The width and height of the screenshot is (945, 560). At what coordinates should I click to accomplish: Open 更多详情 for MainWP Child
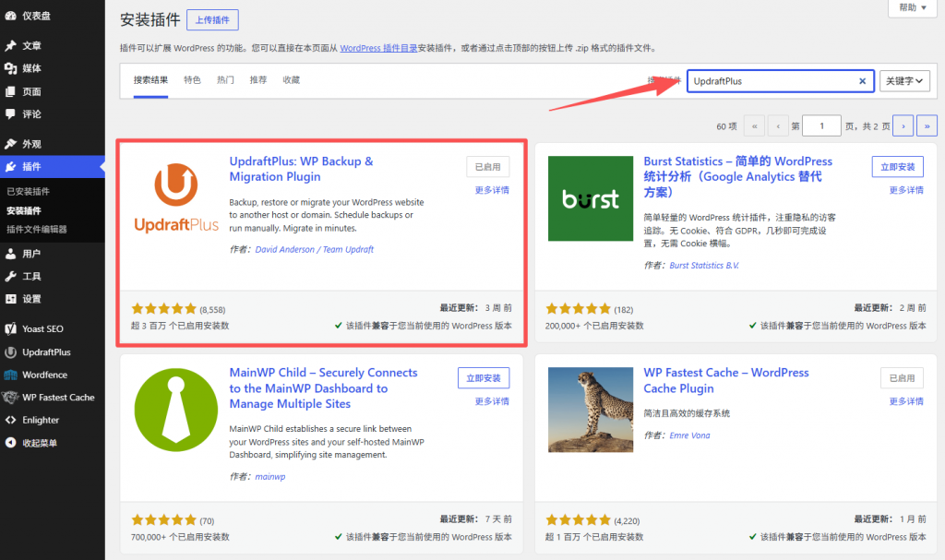pos(492,401)
